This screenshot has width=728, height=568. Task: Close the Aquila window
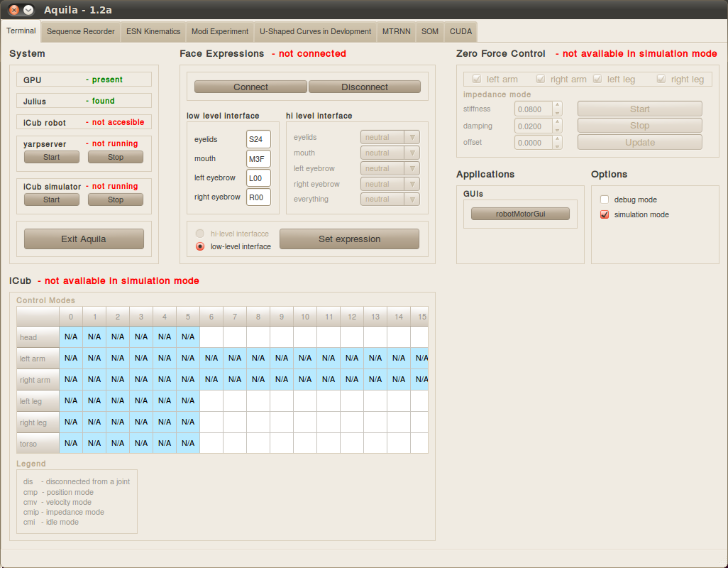[x=14, y=10]
